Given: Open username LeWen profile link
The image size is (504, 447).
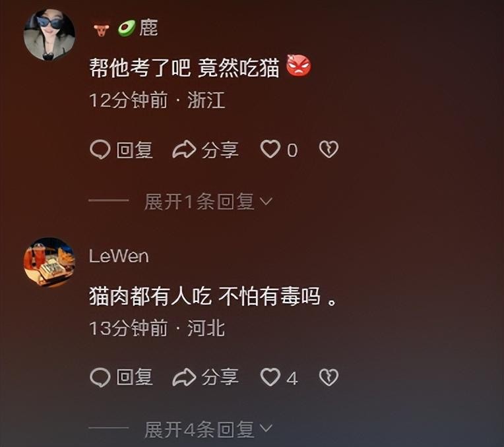Looking at the screenshot, I should (119, 256).
